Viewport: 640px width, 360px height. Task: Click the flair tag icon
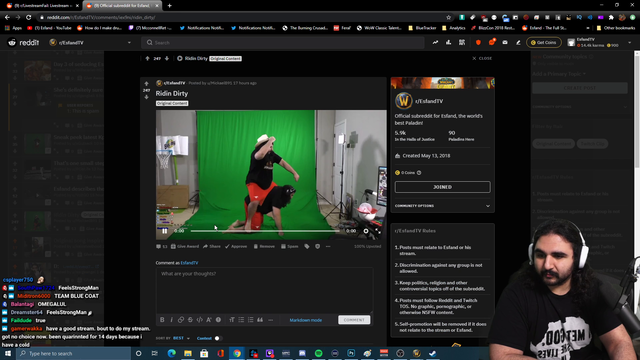click(x=307, y=247)
